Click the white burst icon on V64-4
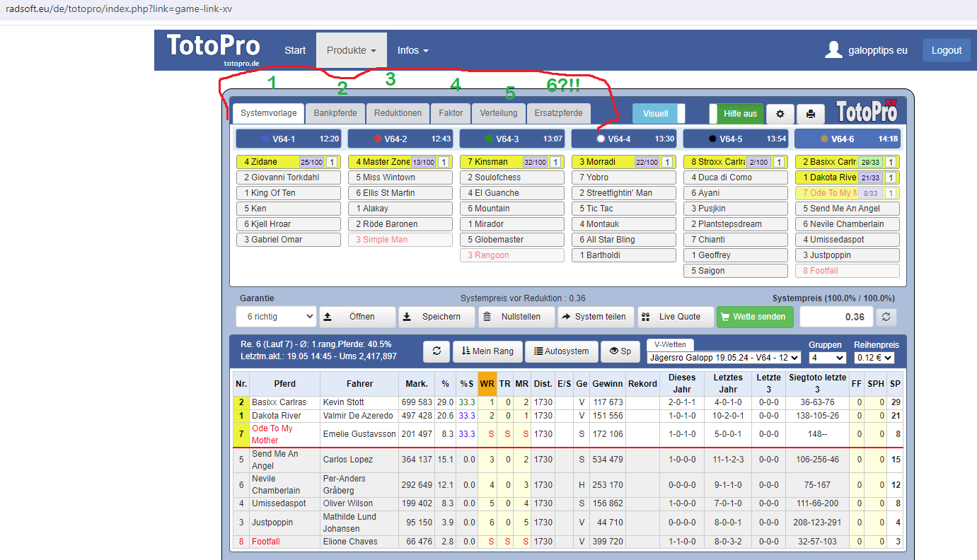The height and width of the screenshot is (560, 977). pyautogui.click(x=601, y=139)
